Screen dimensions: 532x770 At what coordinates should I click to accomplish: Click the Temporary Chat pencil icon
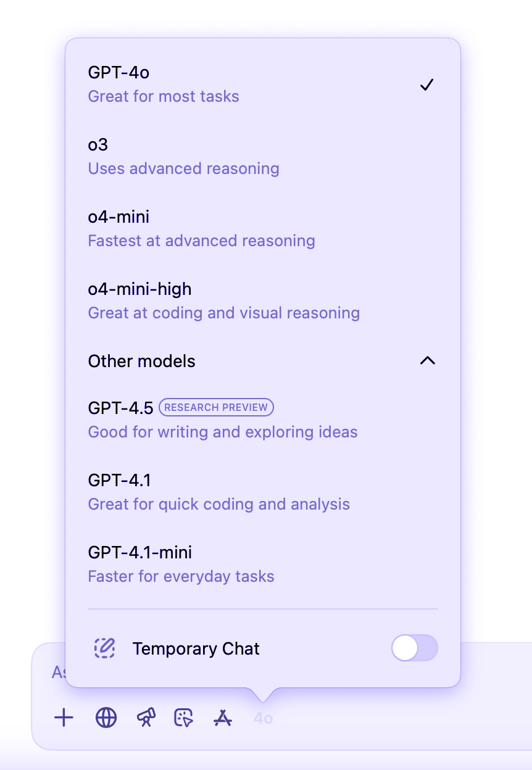coord(105,648)
